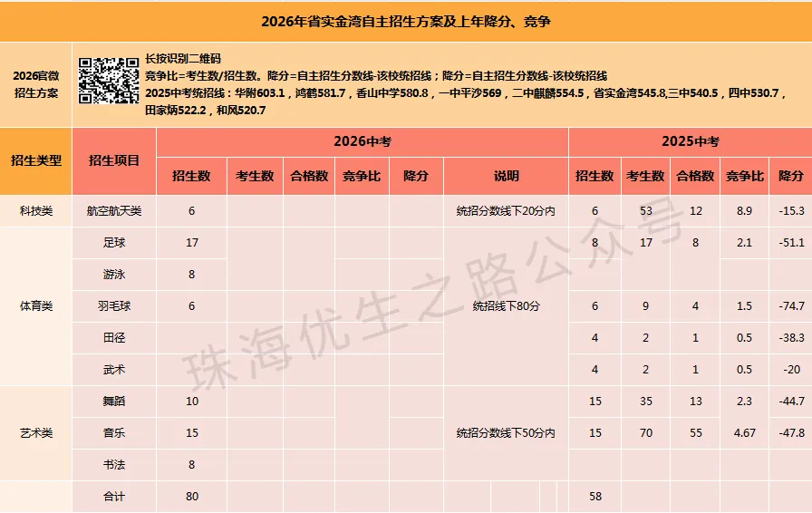This screenshot has height=513, width=812.
Task: Click the 降分 value '-47.8' for 音乐
Action: 791,433
